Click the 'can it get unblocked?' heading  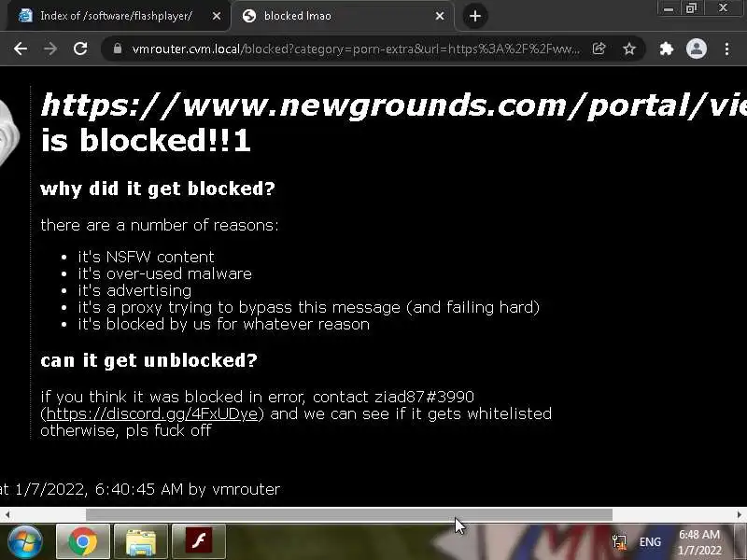click(x=148, y=360)
